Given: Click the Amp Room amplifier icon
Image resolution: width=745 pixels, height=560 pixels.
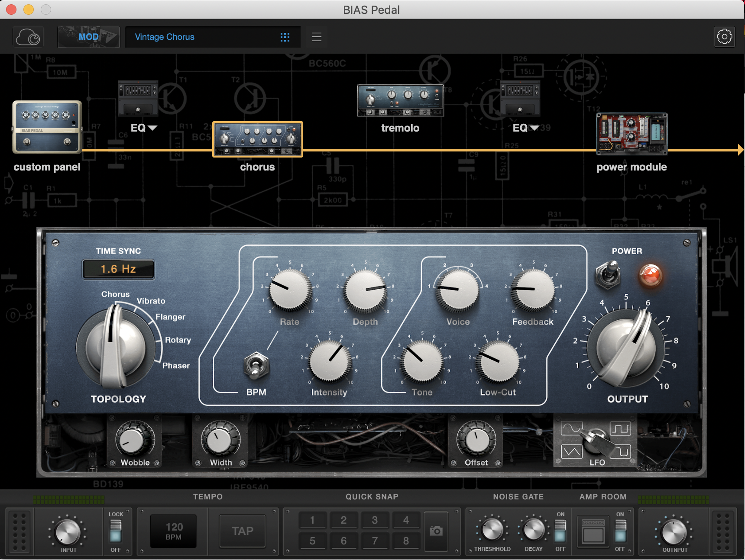Looking at the screenshot, I should (x=593, y=531).
